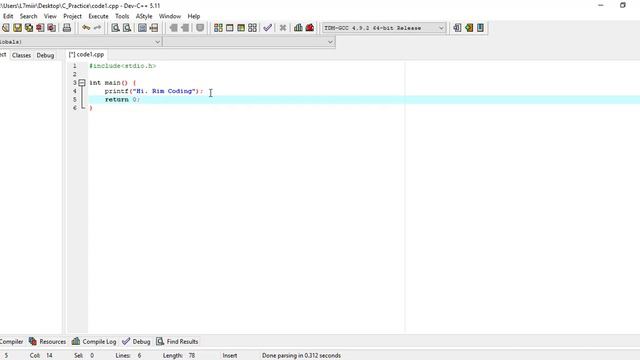
Task: Open the Compiler bottom tab
Action: pos(11,342)
